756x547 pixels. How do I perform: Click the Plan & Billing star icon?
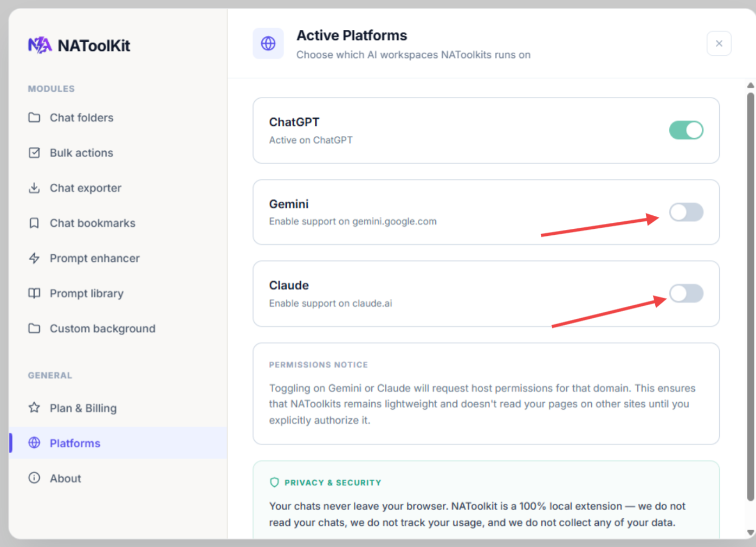pyautogui.click(x=34, y=408)
